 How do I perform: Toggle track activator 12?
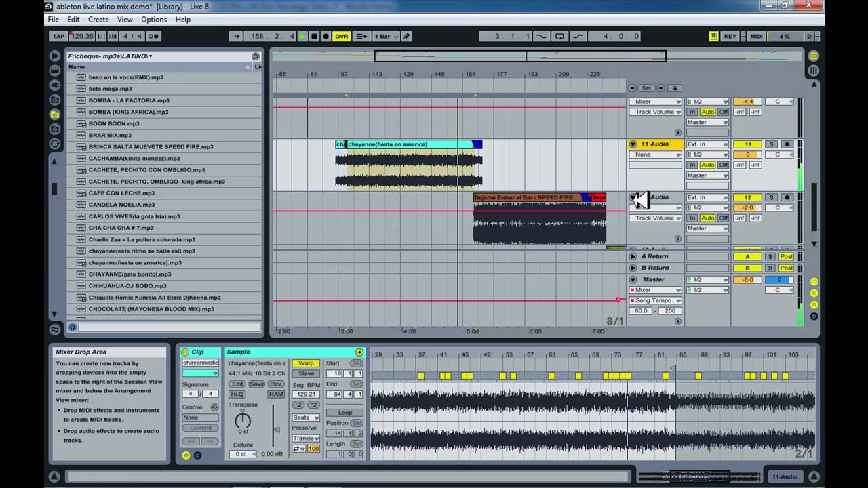pos(747,197)
